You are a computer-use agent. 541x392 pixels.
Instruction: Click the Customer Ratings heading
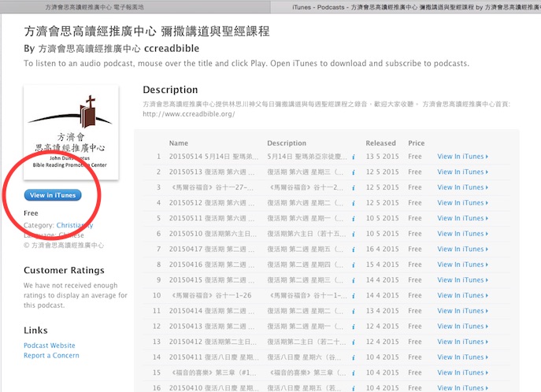[x=64, y=270]
